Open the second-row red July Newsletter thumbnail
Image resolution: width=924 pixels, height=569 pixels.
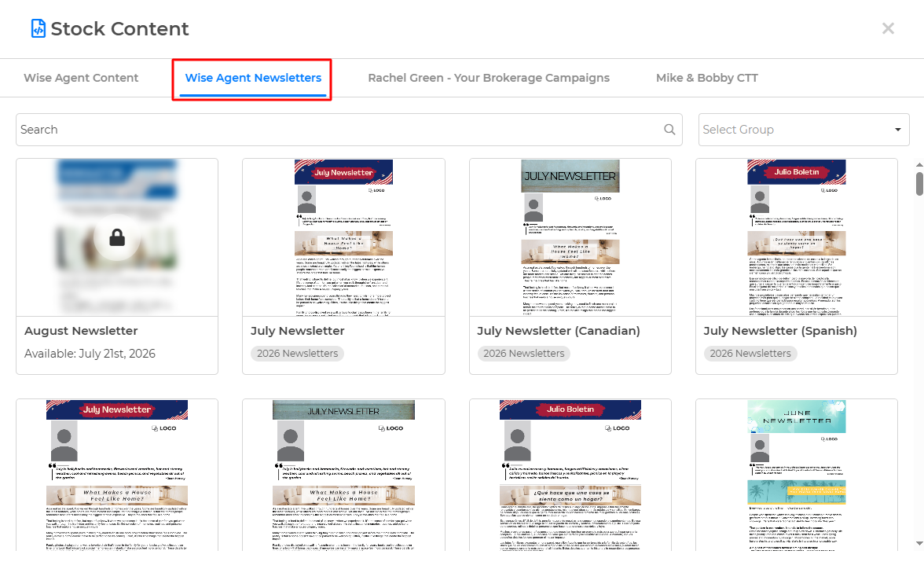[116, 475]
